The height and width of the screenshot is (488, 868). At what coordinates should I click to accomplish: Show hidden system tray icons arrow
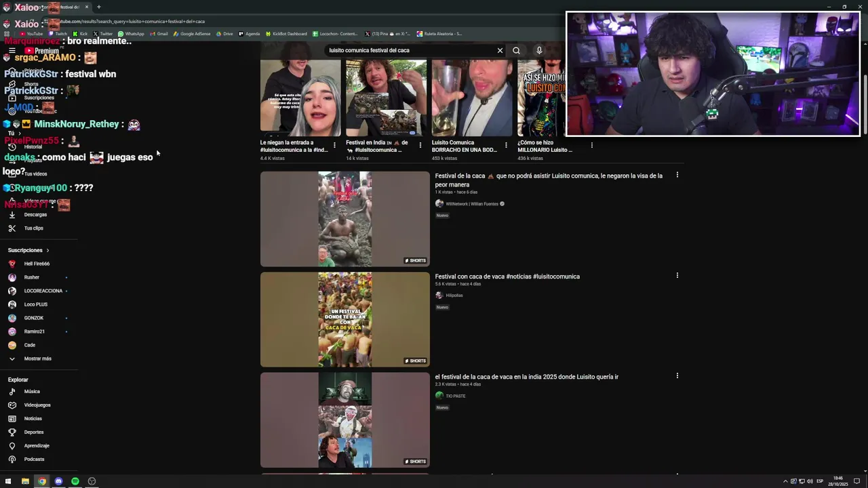pyautogui.click(x=785, y=481)
